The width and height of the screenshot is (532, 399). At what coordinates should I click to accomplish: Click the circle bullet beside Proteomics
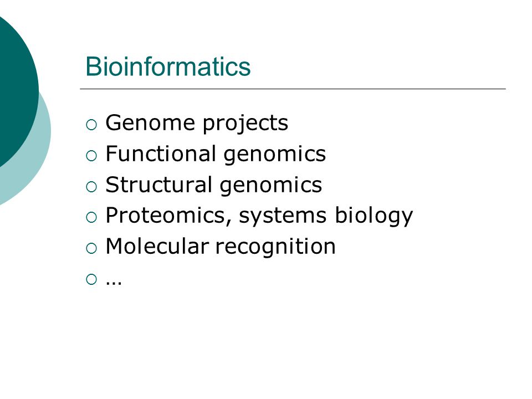tap(91, 217)
